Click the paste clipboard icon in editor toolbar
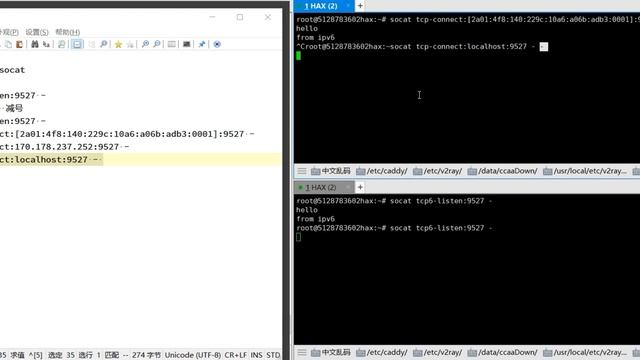 point(19,44)
